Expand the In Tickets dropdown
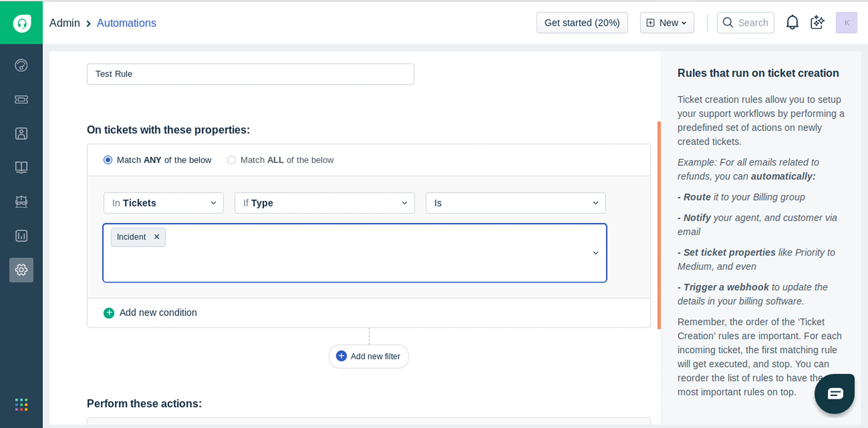868x428 pixels. pos(163,203)
